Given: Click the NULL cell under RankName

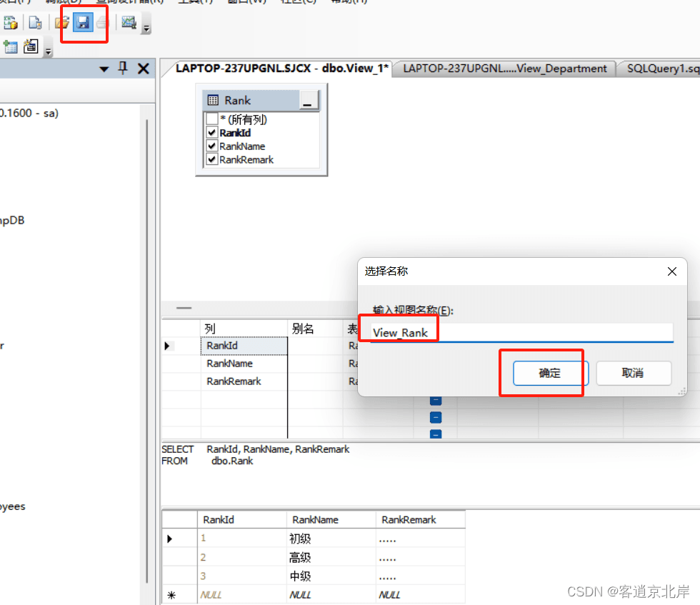Looking at the screenshot, I should point(331,595).
